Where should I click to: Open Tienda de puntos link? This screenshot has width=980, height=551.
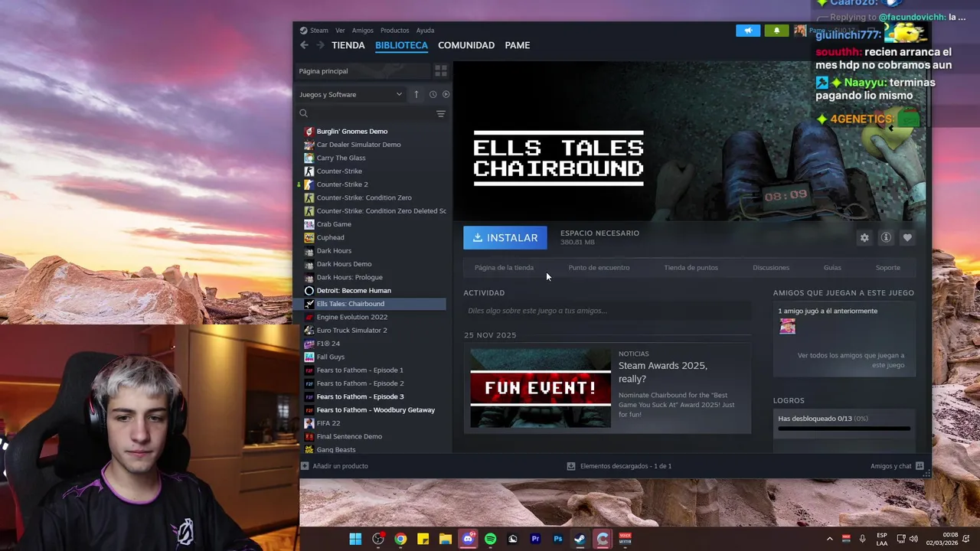[691, 268]
